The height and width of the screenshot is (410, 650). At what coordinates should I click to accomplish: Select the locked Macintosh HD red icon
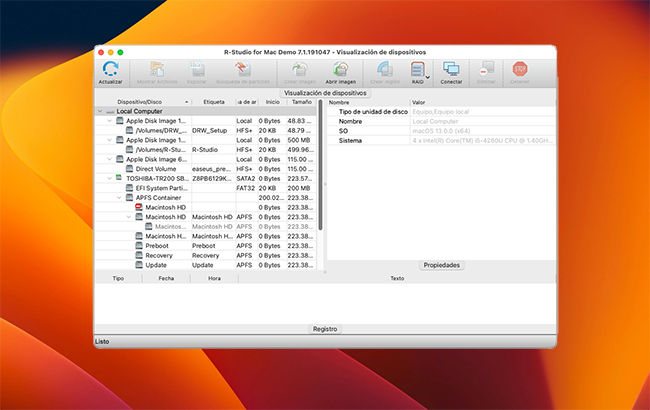point(139,207)
